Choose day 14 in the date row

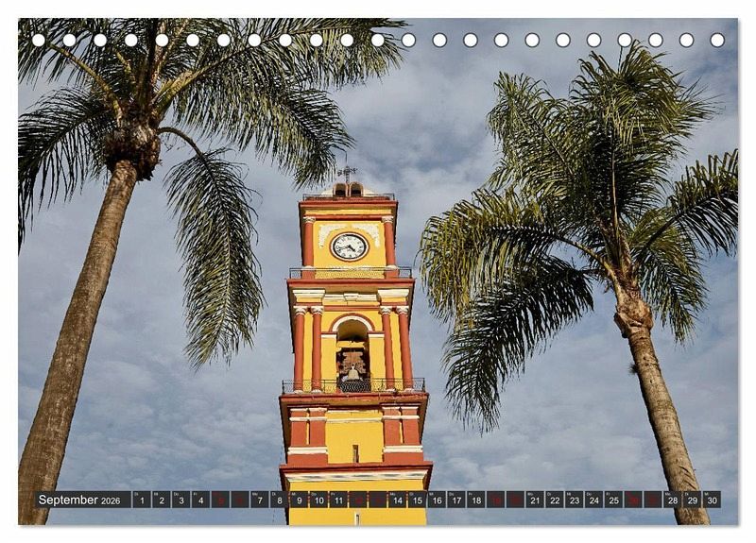pos(397,500)
